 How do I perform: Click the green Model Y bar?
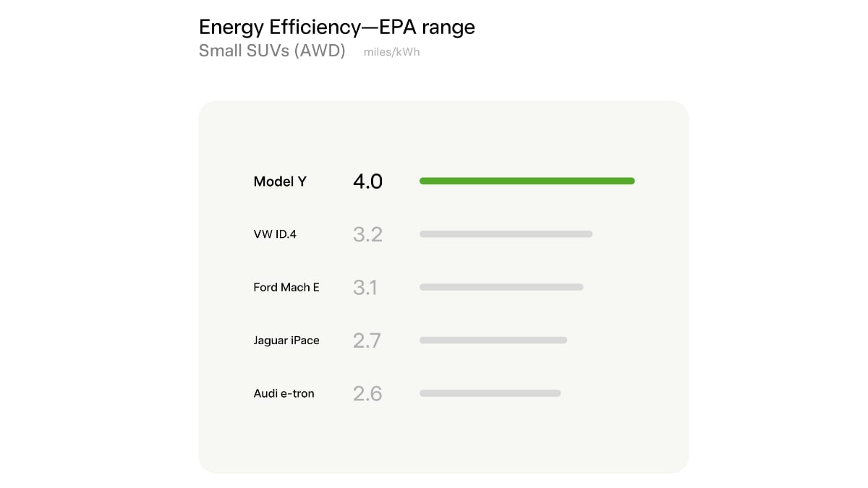(x=527, y=181)
